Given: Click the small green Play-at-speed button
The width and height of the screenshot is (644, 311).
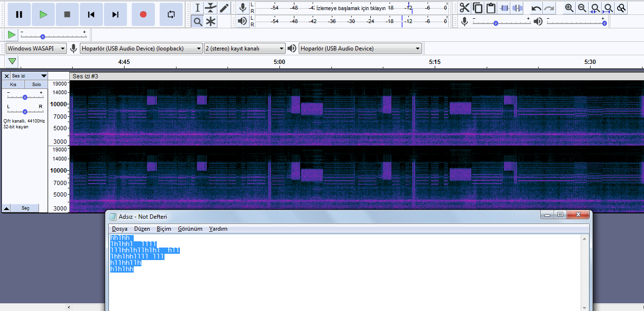Looking at the screenshot, I should tap(12, 35).
